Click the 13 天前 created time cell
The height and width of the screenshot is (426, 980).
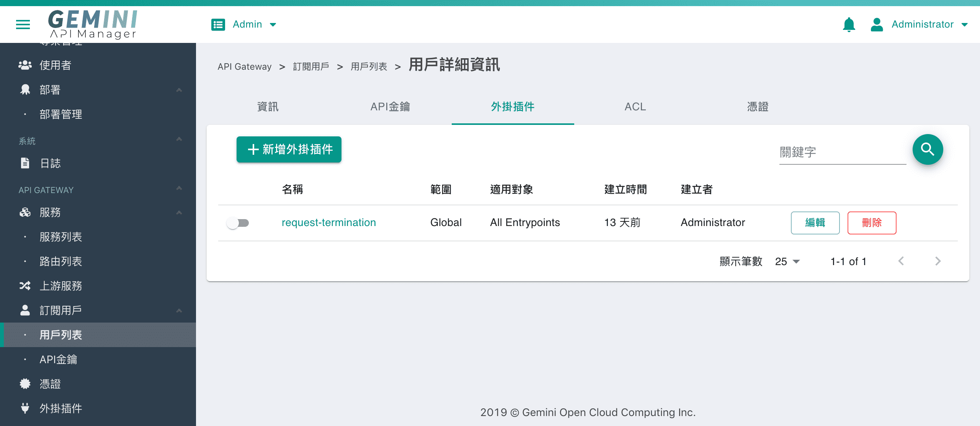pos(622,223)
